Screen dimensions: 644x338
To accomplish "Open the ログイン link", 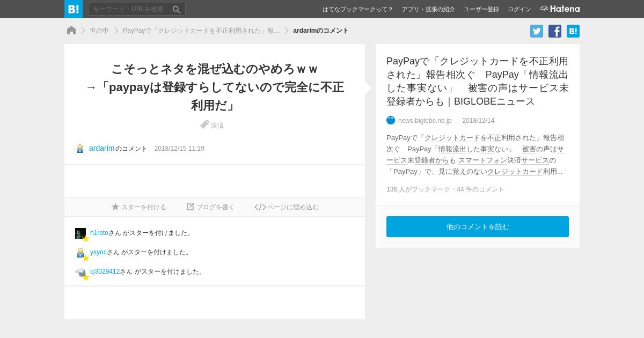I will [x=519, y=9].
